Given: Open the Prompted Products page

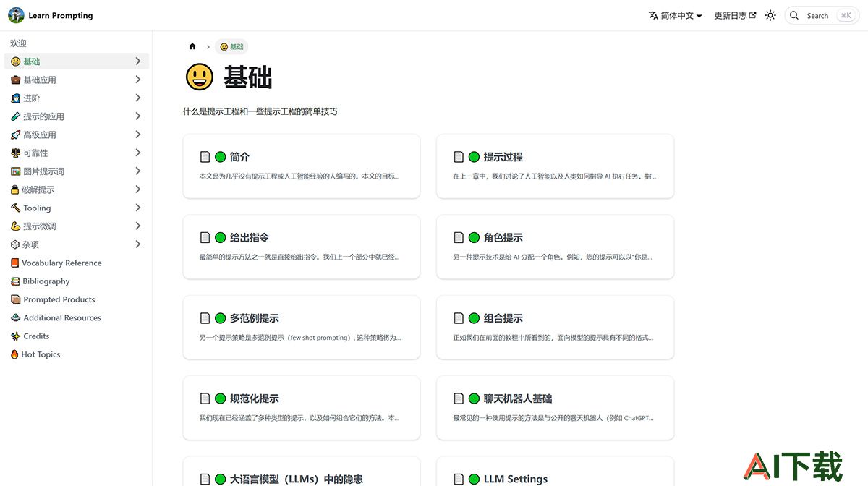Looking at the screenshot, I should click(59, 299).
